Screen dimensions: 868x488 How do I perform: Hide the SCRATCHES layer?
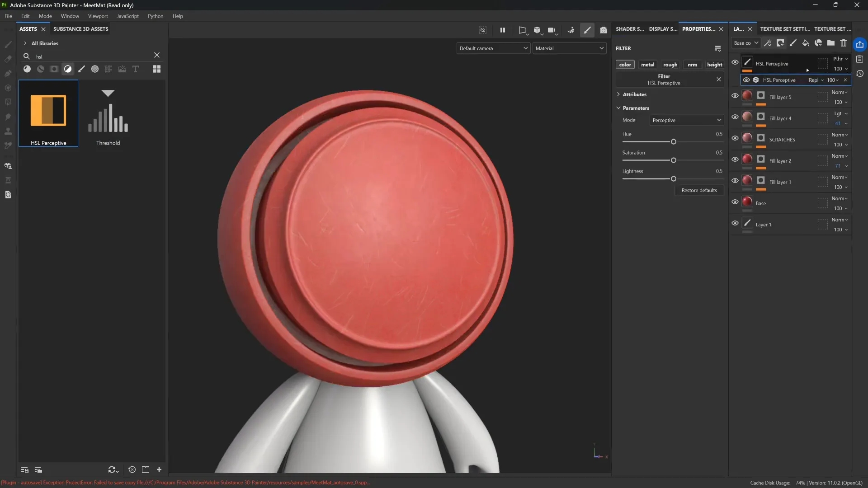735,138
